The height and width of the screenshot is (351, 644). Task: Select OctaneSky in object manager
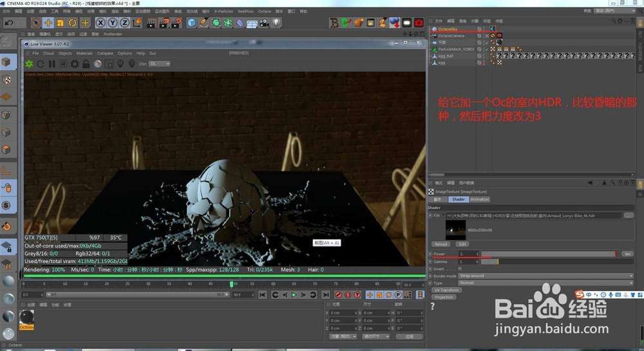[448, 29]
